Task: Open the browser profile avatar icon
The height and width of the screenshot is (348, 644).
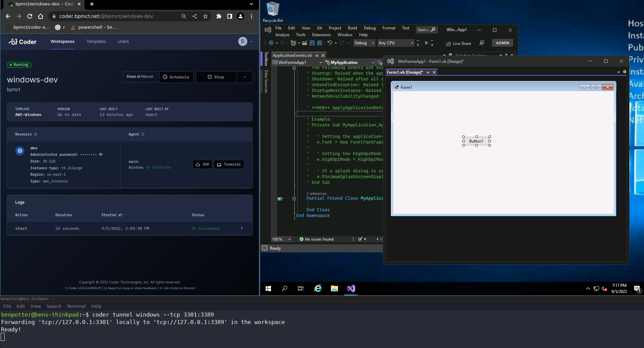Action: [241, 16]
